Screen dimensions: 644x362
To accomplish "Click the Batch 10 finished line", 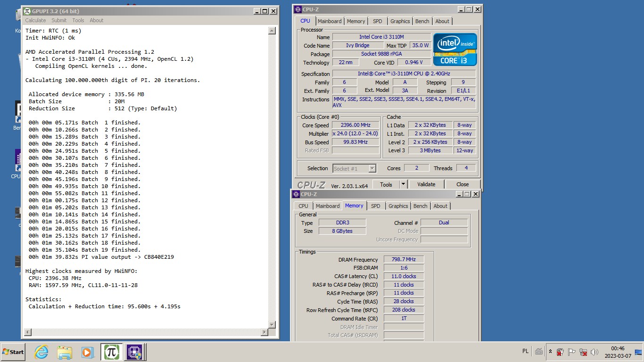I will [x=84, y=186].
